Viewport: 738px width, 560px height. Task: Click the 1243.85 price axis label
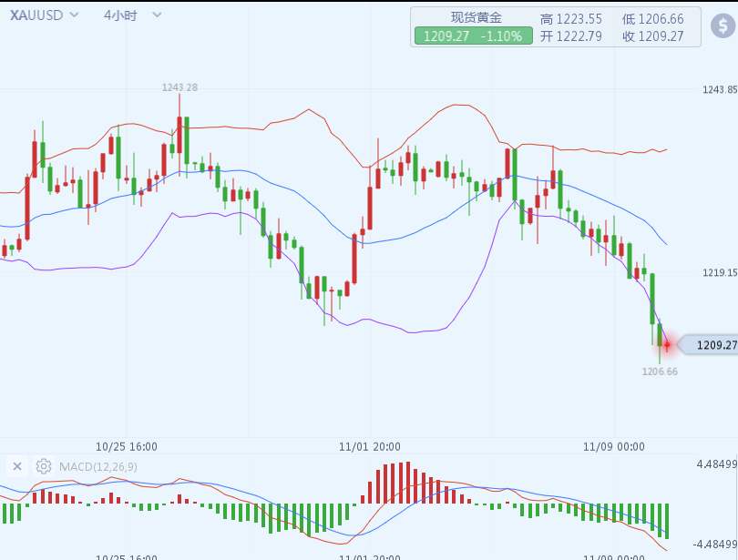point(719,90)
